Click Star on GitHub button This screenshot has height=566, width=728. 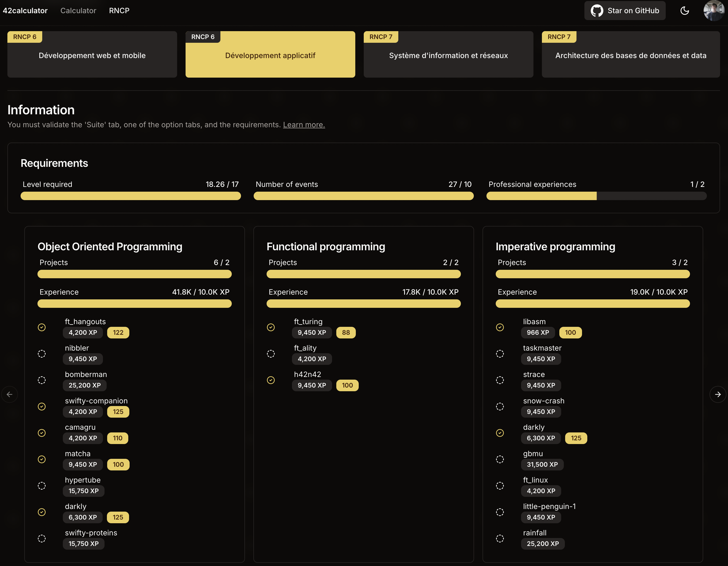625,11
